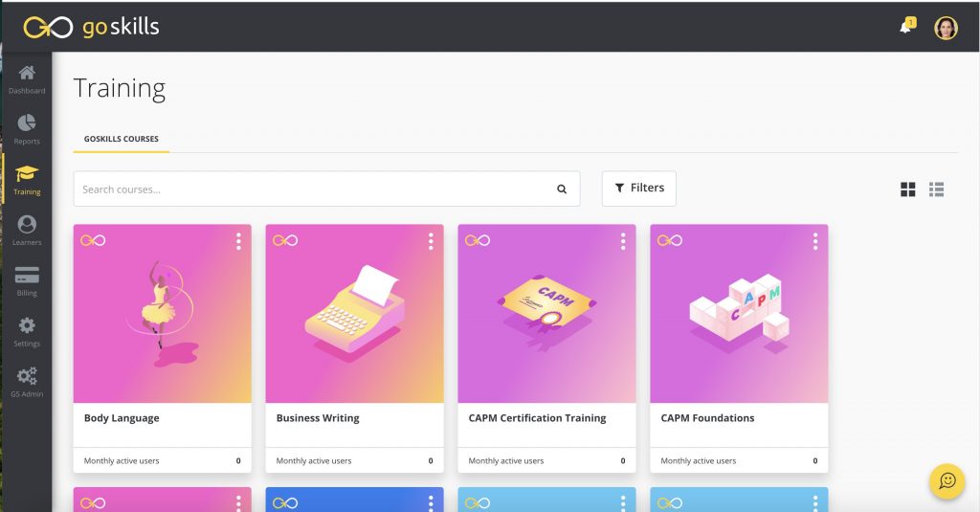Screen dimensions: 980x512
Task: Go to Learners section
Action: click(x=27, y=230)
